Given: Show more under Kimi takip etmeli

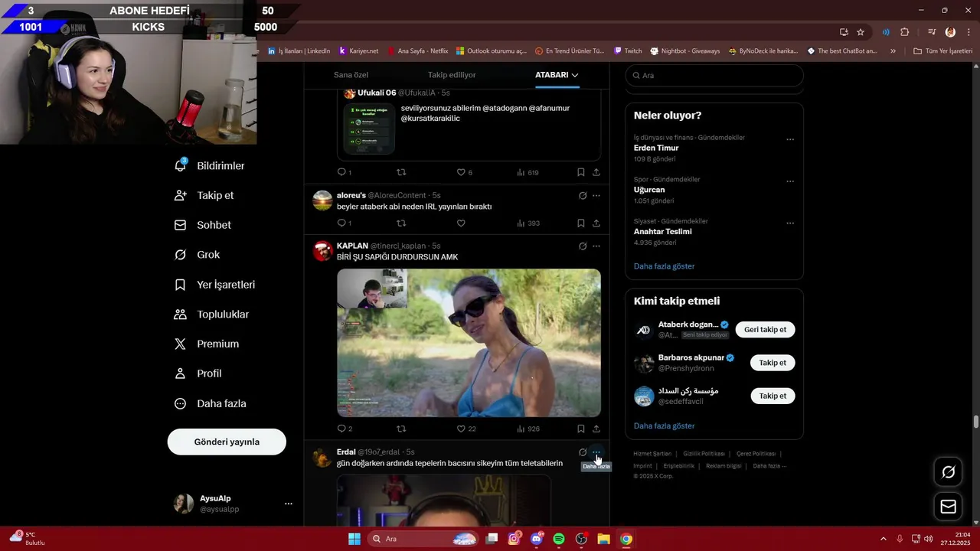Looking at the screenshot, I should (664, 425).
